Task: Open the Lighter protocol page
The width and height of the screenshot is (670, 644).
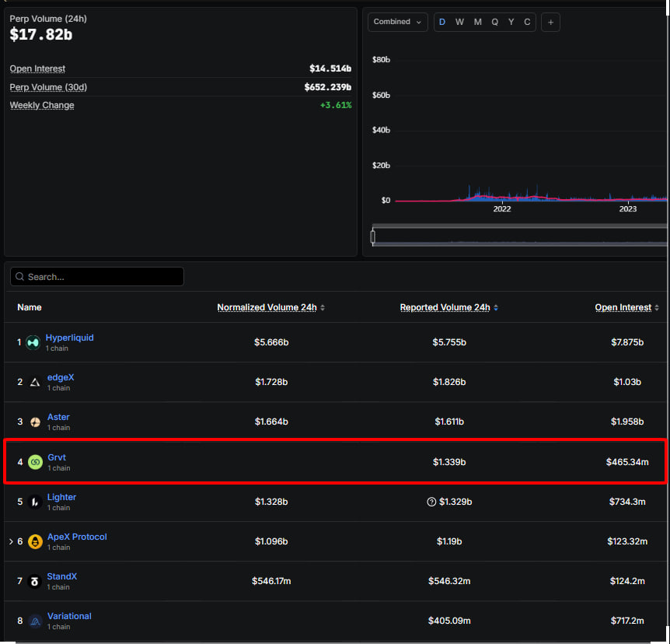Action: [x=61, y=497]
